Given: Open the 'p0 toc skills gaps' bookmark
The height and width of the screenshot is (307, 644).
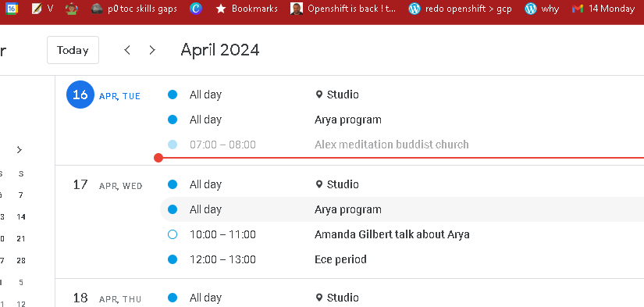Looking at the screenshot, I should pyautogui.click(x=134, y=9).
